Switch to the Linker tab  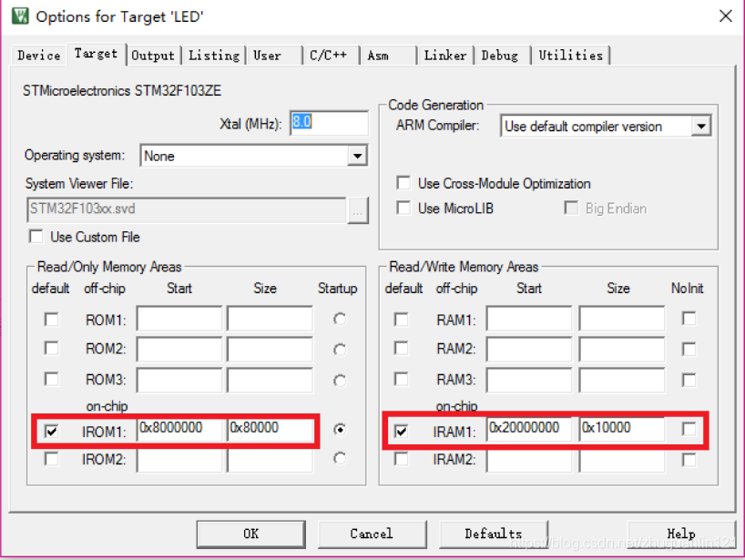click(x=445, y=56)
